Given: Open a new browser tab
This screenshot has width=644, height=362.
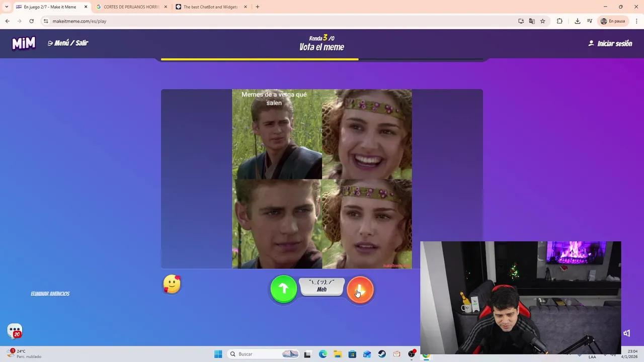Looking at the screenshot, I should pos(258,7).
